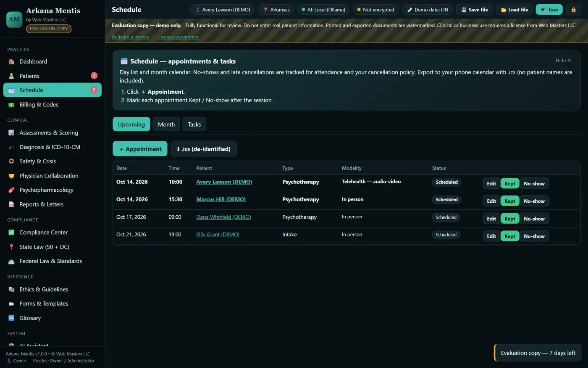Open Patients via its person icon
Image resolution: width=588 pixels, height=368 pixels.
coord(11,76)
